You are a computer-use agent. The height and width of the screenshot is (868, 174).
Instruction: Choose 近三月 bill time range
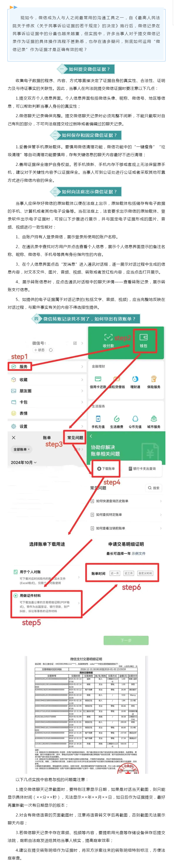(x=128, y=573)
